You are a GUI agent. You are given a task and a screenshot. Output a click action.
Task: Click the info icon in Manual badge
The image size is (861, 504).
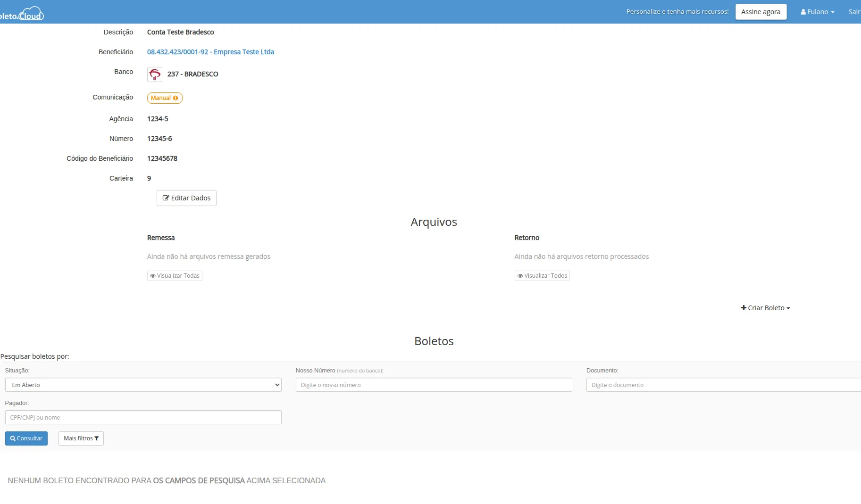click(176, 98)
